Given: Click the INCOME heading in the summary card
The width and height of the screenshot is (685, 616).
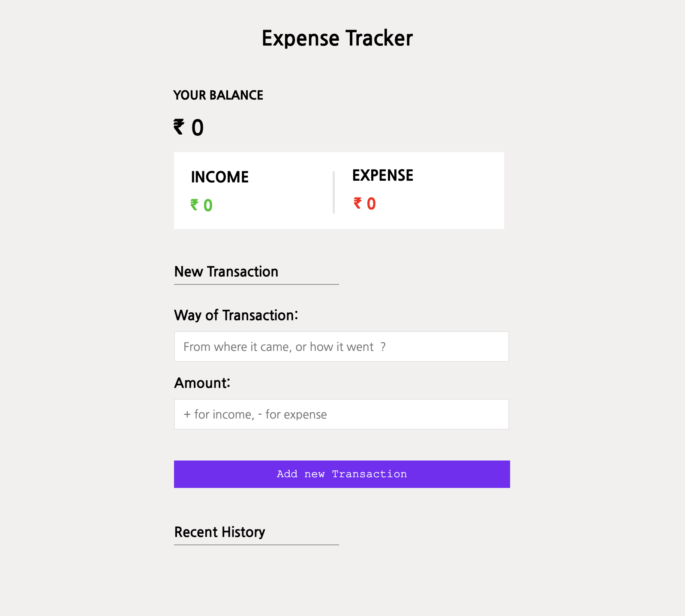Looking at the screenshot, I should point(219,177).
